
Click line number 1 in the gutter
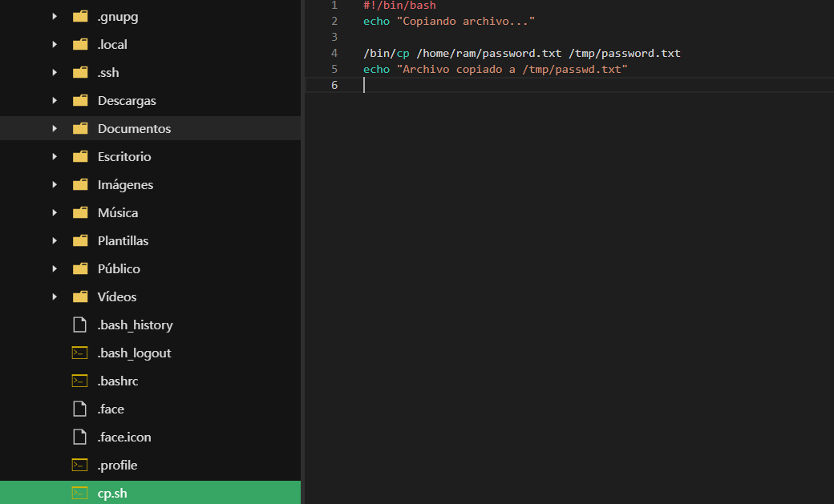334,6
